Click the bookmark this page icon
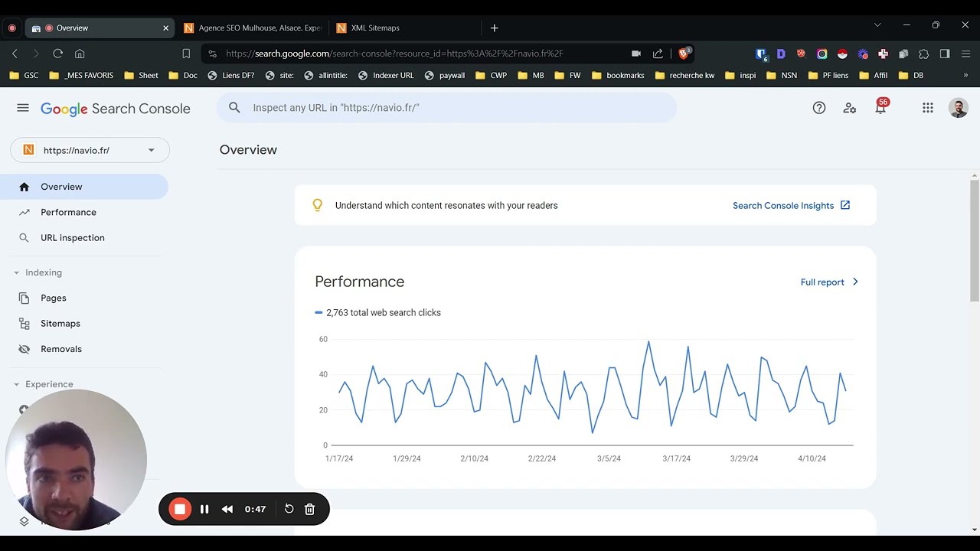The width and height of the screenshot is (980, 551). pos(186,54)
